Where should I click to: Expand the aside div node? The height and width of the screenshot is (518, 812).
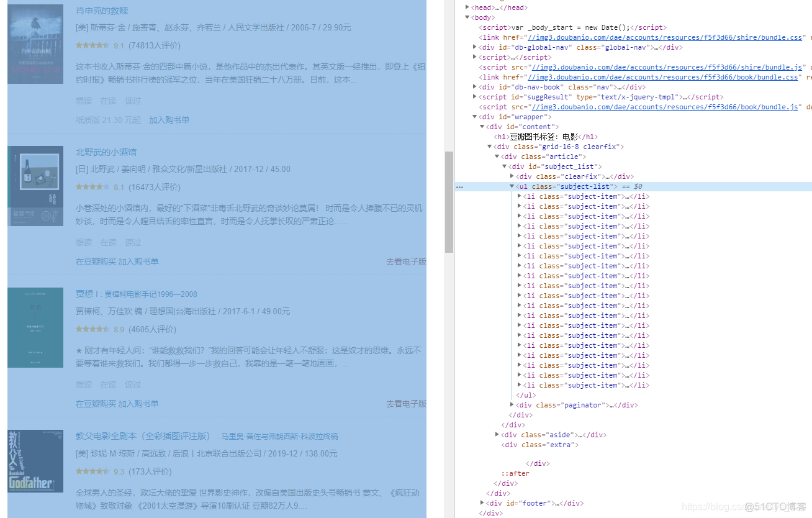(497, 435)
